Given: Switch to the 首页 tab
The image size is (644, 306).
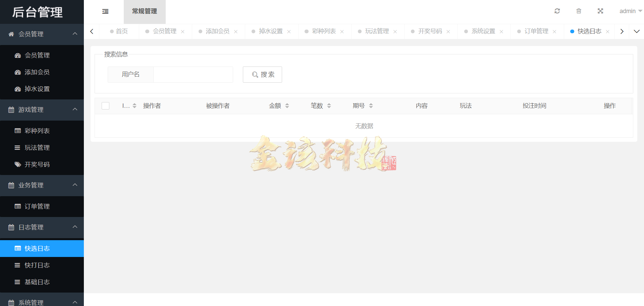Looking at the screenshot, I should [x=121, y=31].
